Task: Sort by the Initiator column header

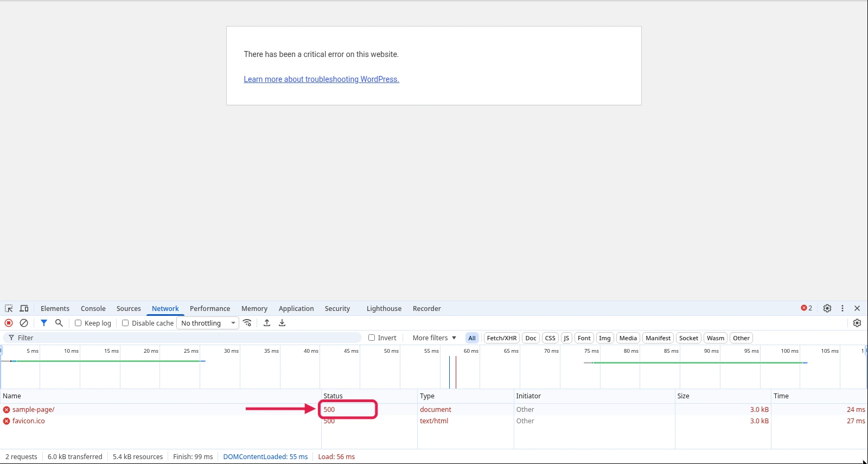Action: (x=595, y=396)
